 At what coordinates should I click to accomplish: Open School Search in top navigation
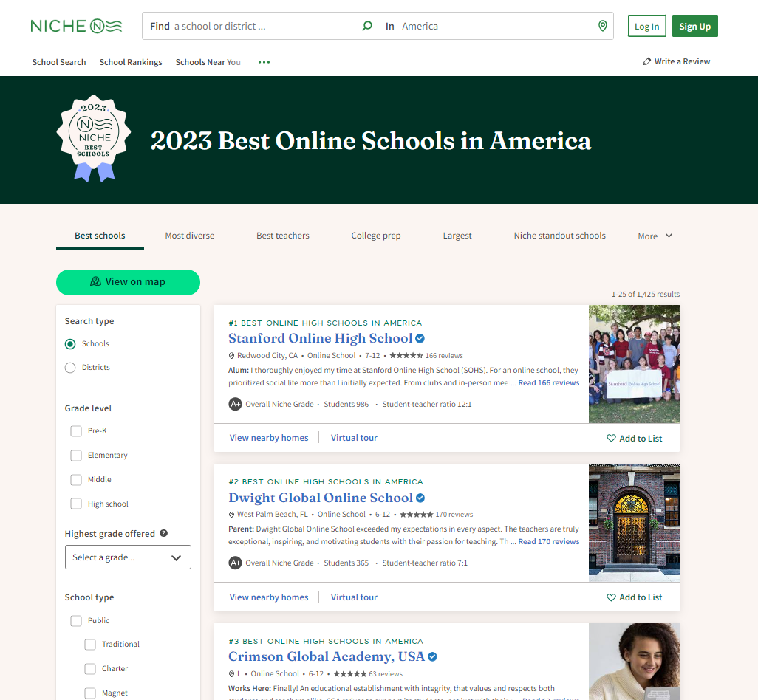[59, 62]
